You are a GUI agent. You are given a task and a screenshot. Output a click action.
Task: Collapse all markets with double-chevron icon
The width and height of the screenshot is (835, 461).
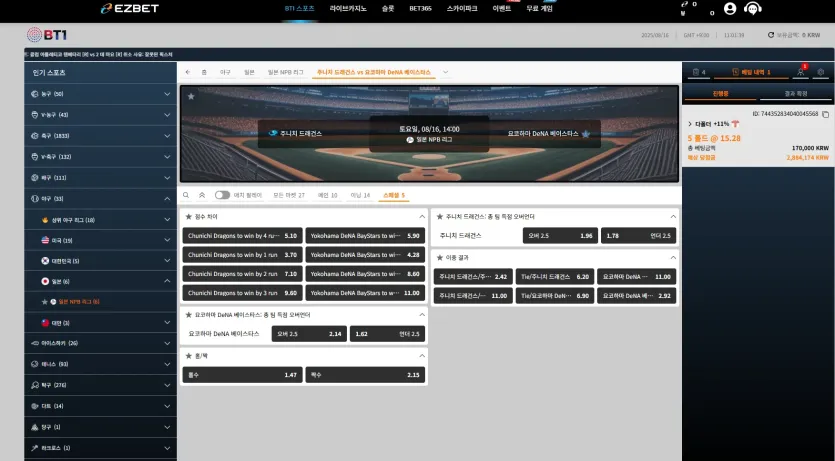202,195
